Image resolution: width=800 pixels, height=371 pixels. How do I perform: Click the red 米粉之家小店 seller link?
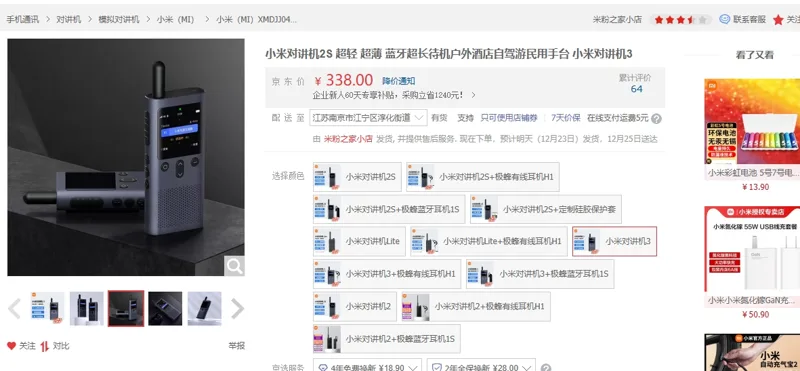coord(348,139)
